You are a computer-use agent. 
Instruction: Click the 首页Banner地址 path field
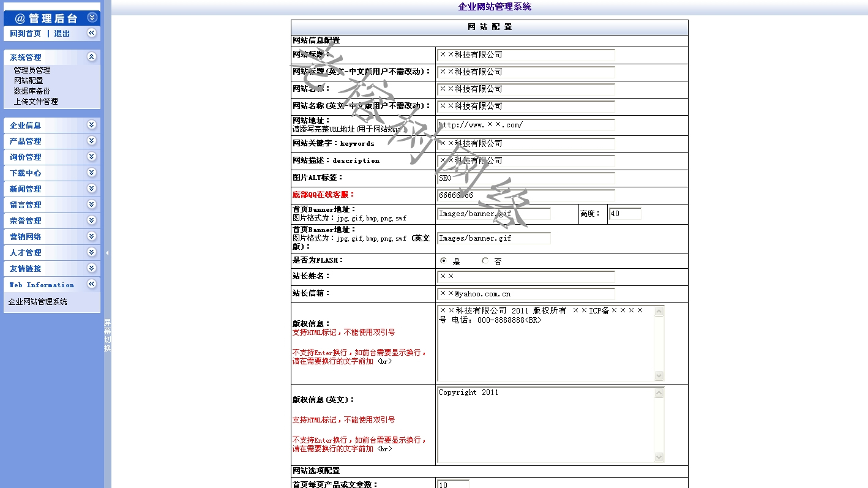tap(494, 214)
